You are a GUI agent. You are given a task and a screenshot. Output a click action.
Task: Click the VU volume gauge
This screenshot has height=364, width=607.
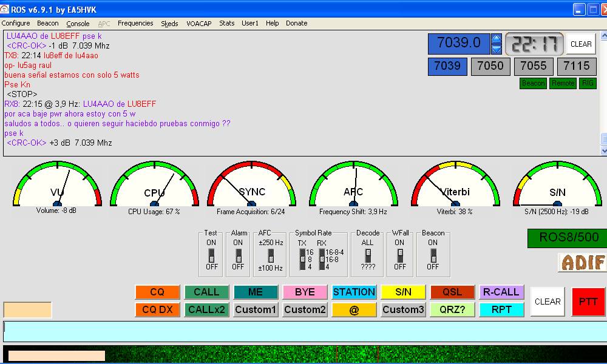coord(57,185)
